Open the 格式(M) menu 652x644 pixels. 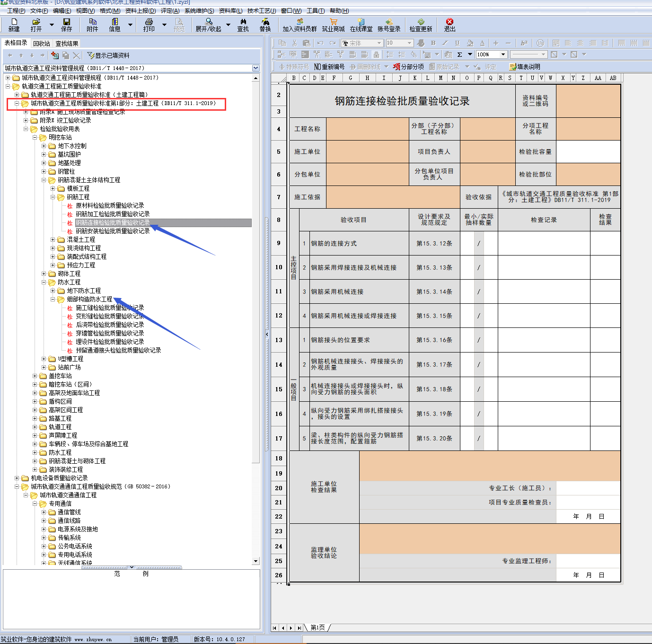click(110, 10)
